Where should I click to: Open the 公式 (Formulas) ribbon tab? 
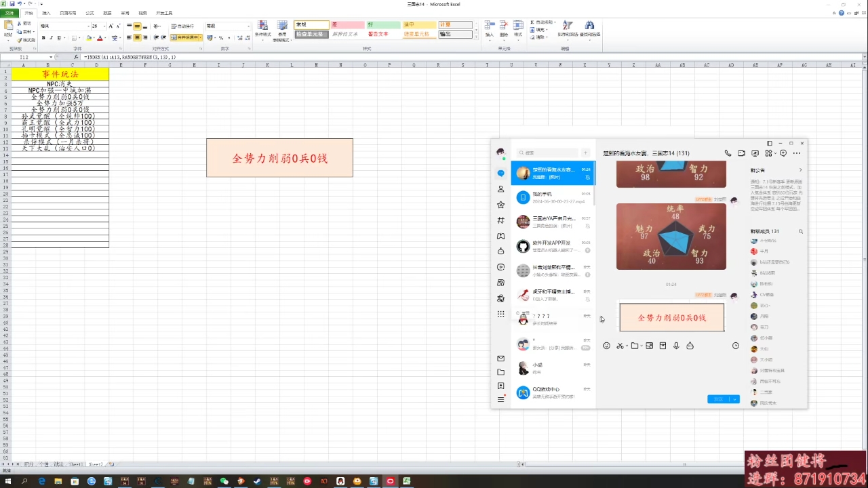(x=90, y=13)
